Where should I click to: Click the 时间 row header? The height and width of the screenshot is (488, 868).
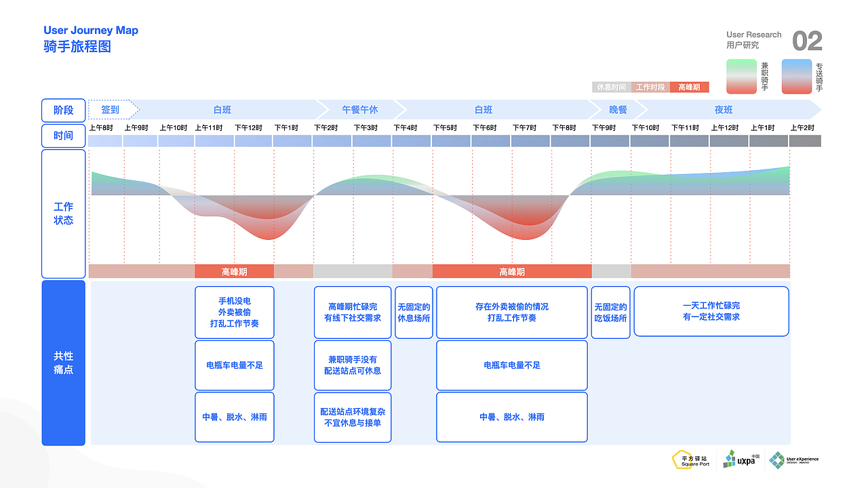pyautogui.click(x=63, y=136)
